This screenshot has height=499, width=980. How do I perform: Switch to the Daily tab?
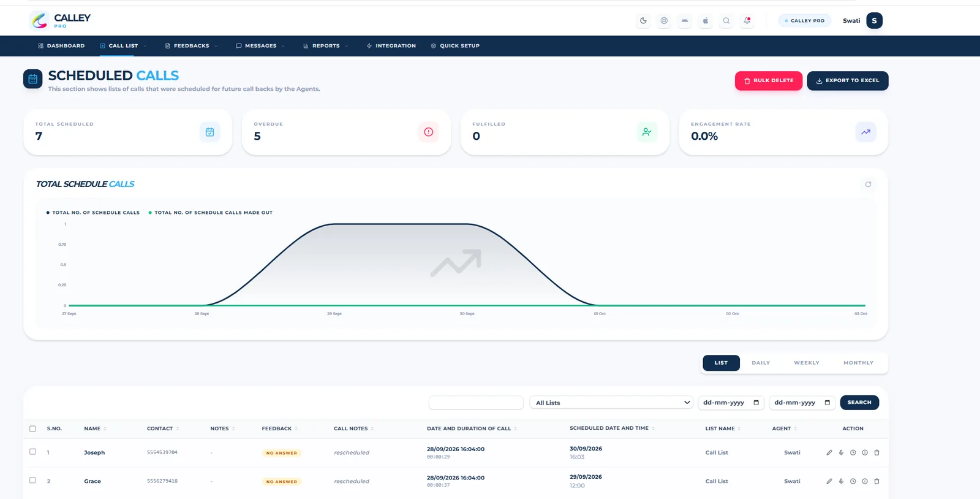(761, 363)
